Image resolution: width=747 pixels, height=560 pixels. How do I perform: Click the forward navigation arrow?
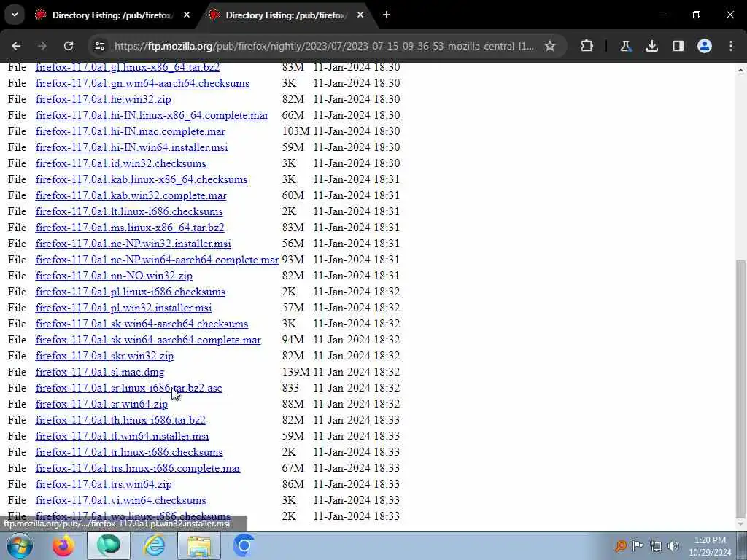[x=42, y=46]
